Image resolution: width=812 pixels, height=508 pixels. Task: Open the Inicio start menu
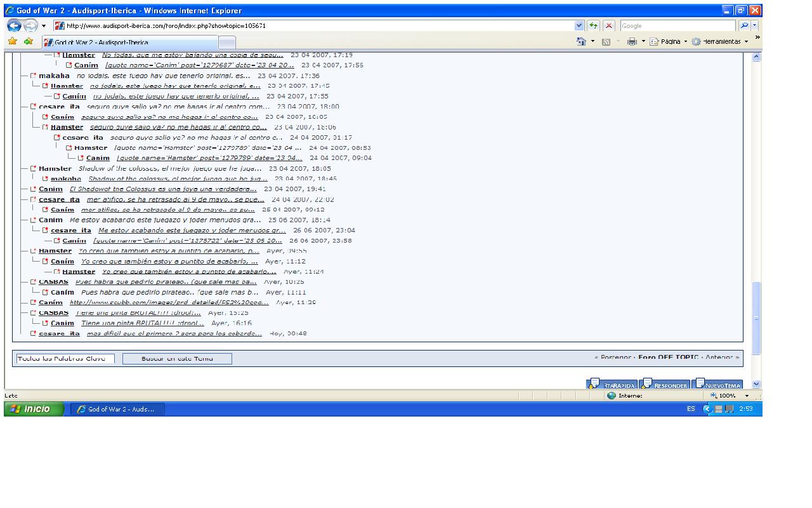34,409
